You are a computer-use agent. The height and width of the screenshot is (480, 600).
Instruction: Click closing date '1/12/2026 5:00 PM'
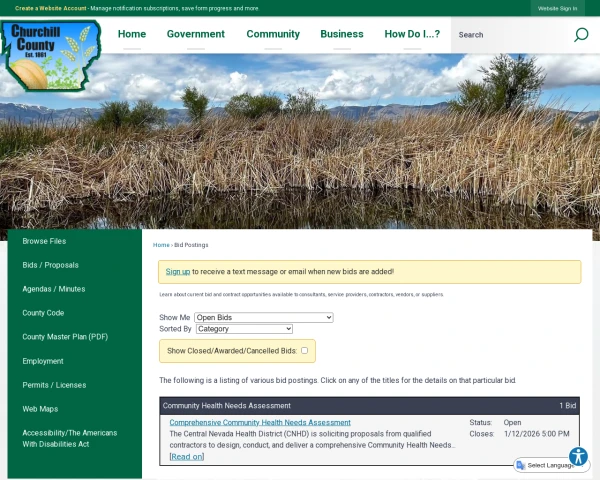click(x=536, y=434)
